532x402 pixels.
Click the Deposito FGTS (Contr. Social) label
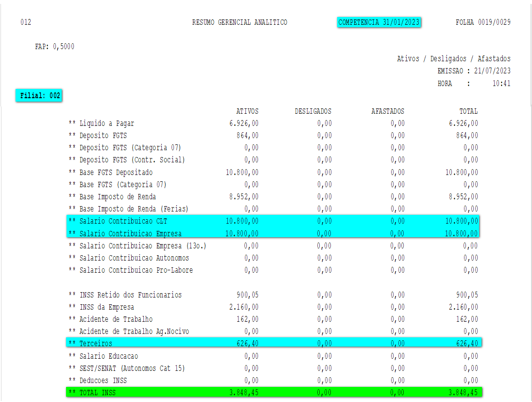[132, 160]
